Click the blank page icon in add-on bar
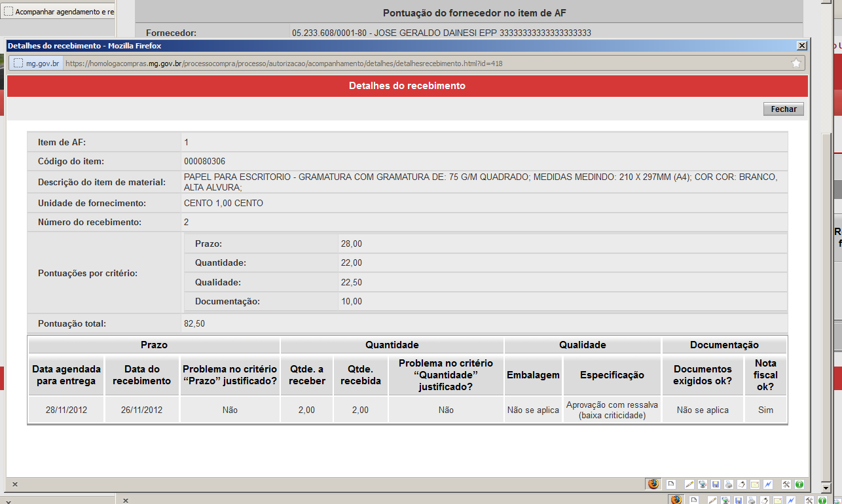This screenshot has height=504, width=842. pos(671,484)
